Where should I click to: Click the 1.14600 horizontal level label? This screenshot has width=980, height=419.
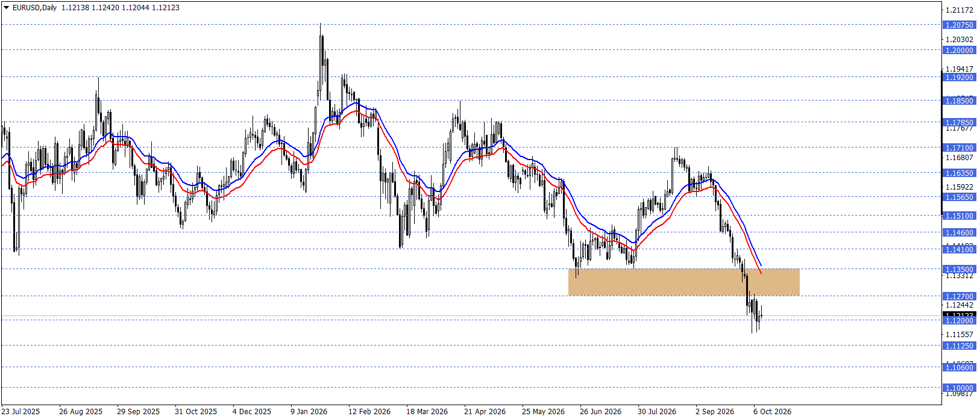[960, 233]
